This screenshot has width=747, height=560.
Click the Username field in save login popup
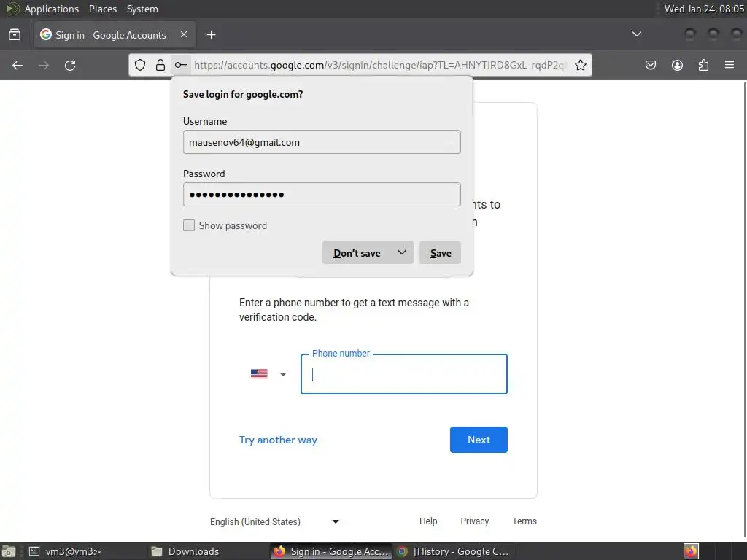pos(322,142)
